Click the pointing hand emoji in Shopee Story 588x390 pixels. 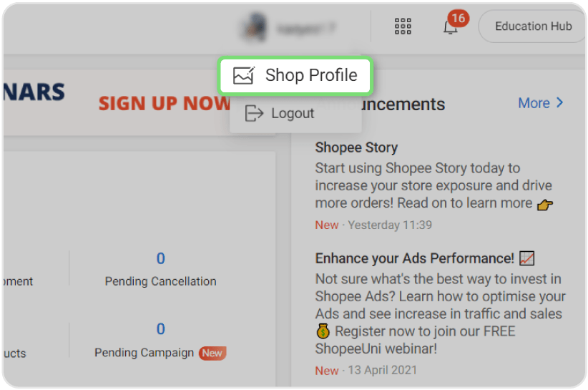545,204
